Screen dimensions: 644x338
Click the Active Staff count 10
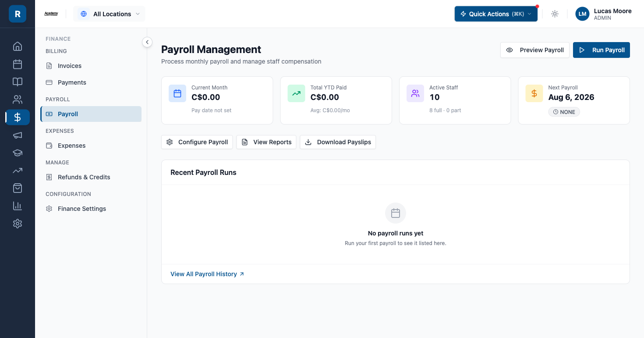pos(435,97)
